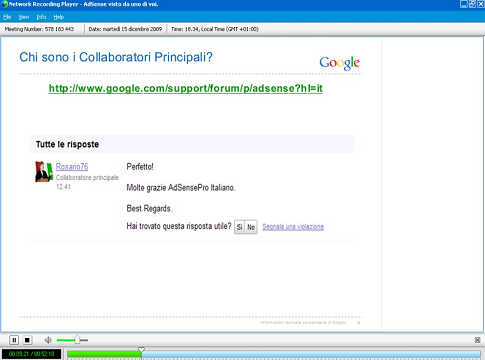Click the Collaboratore principale label
Screen dimensions: 485x360
point(87,177)
